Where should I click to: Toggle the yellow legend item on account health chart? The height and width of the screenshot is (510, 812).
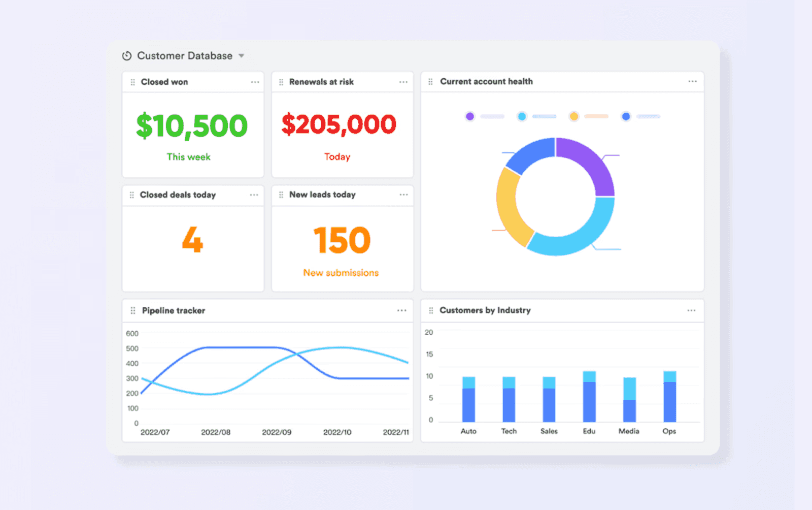click(574, 116)
